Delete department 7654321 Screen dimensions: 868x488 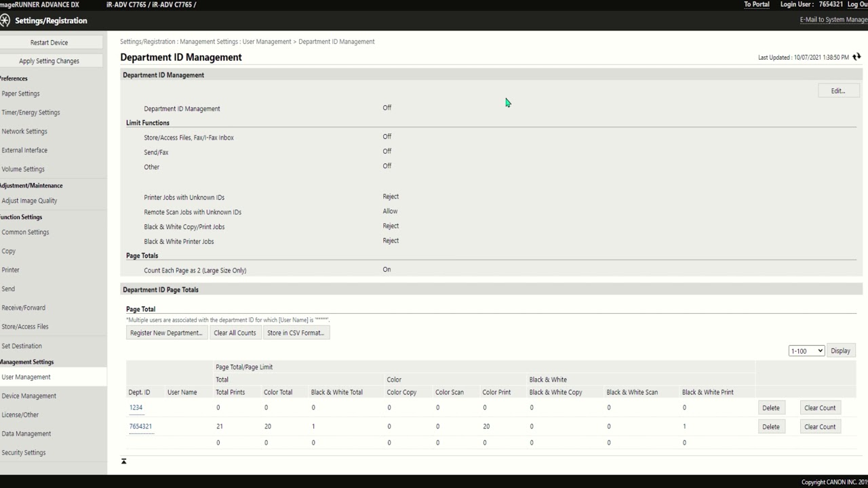[x=771, y=426]
